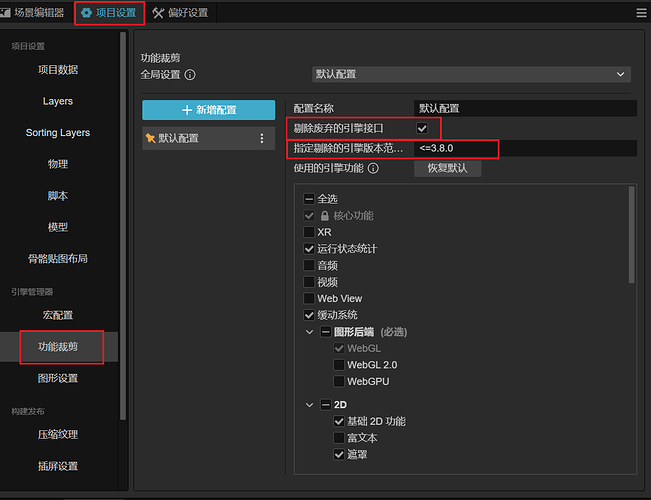Click the gear icon on 项目设置 tab

point(86,13)
